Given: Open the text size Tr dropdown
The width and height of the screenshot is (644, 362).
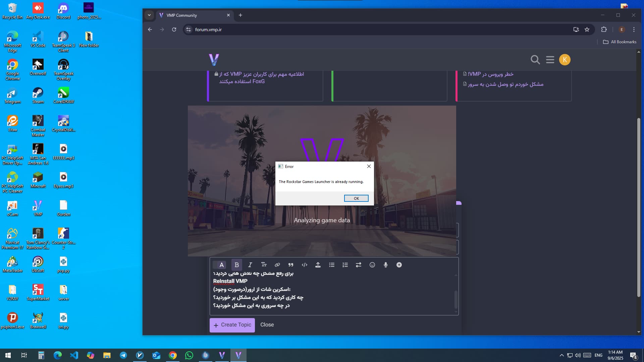Looking at the screenshot, I should (x=264, y=265).
